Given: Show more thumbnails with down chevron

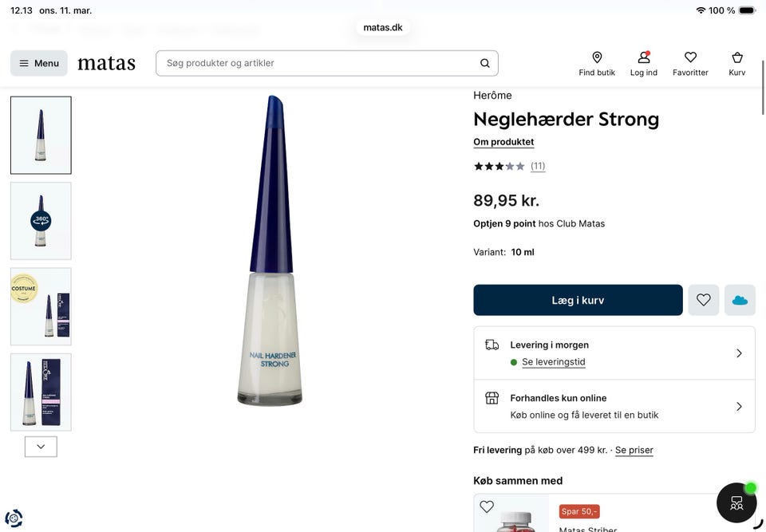Looking at the screenshot, I should coord(41,447).
